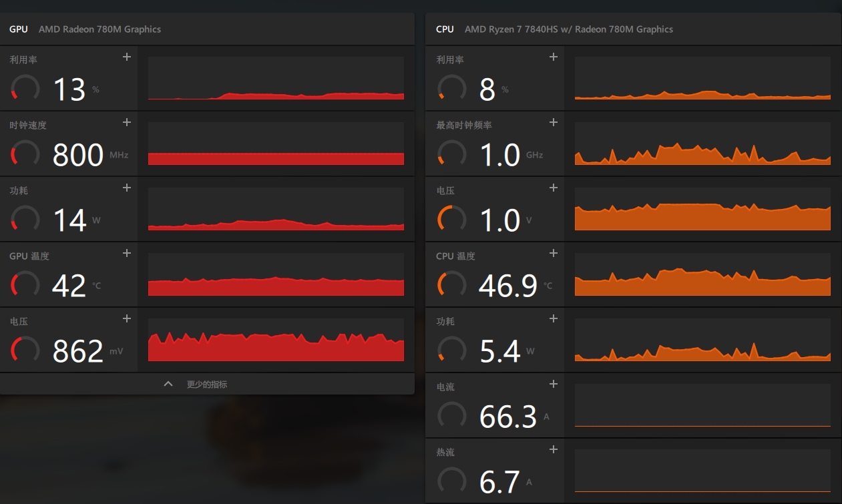Click the plus icon for 热流
842x504 pixels.
click(x=553, y=450)
